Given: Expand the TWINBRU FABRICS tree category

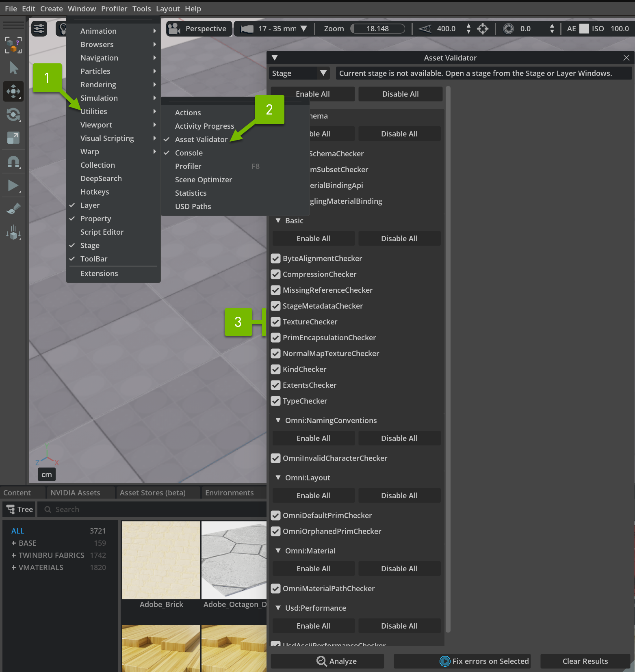Looking at the screenshot, I should click(14, 555).
